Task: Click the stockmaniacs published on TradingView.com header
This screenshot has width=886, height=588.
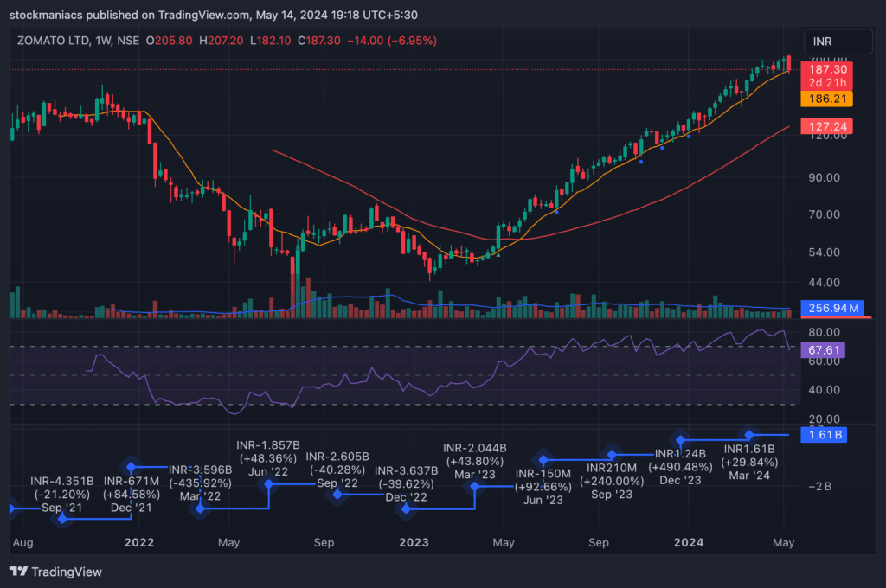Action: tap(214, 16)
